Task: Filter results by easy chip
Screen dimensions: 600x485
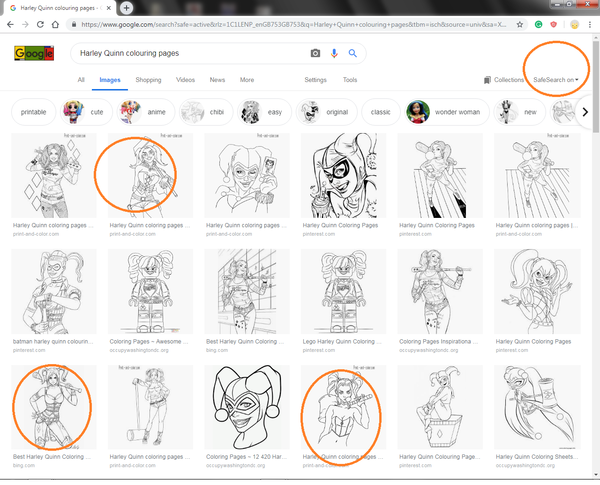Action: 264,112
